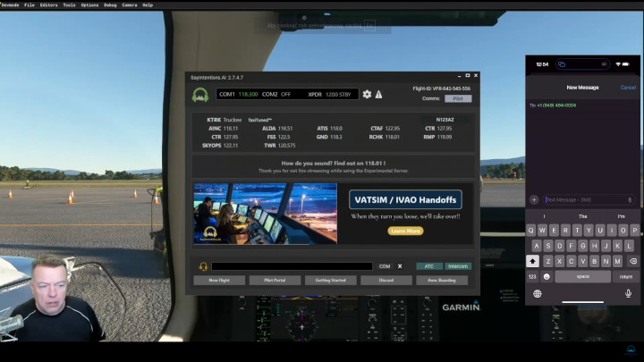Tap Cancel in New Message screen
644x362 pixels.
point(628,88)
